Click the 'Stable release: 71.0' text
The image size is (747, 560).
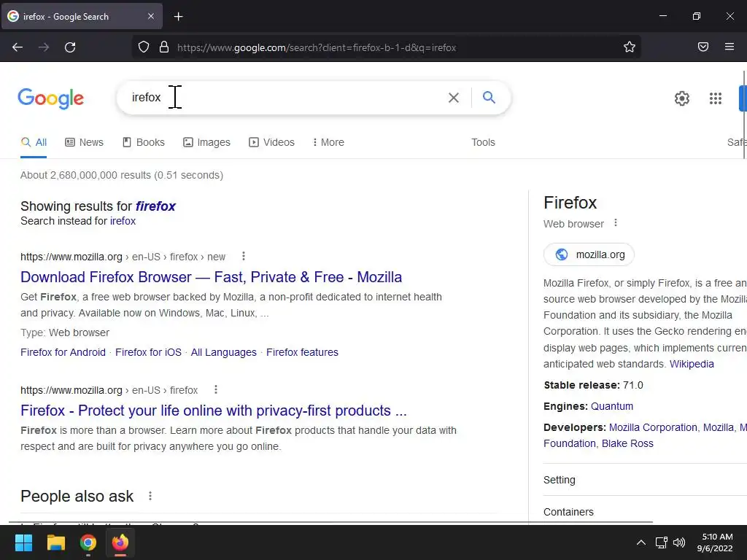coord(593,385)
